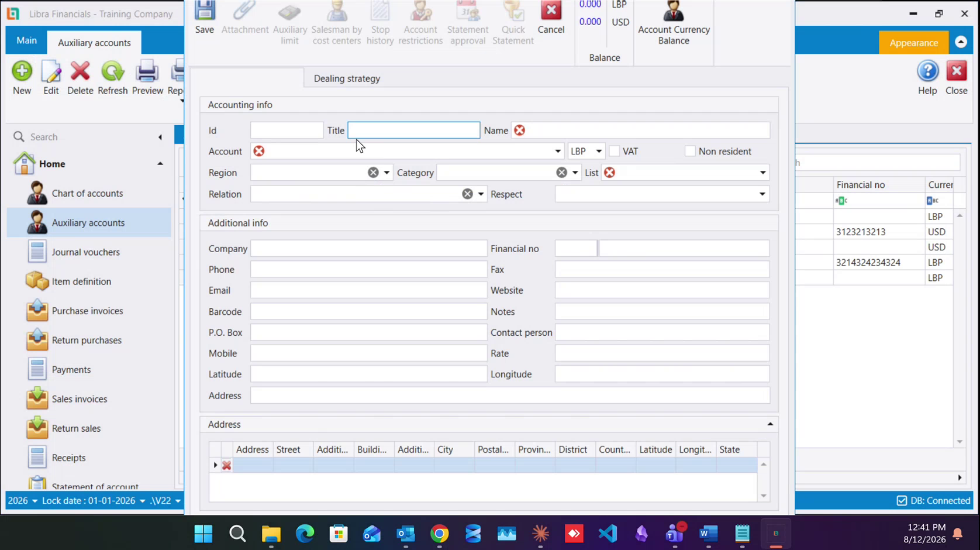980x550 pixels.
Task: Click the Id input field
Action: [287, 130]
